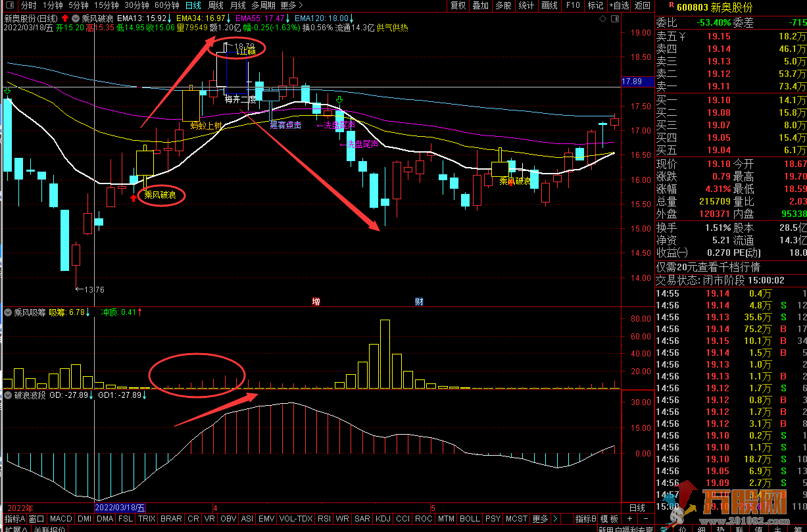Open the 破浪波段 indicator dropdown arrow
807x532 pixels.
(x=8, y=395)
